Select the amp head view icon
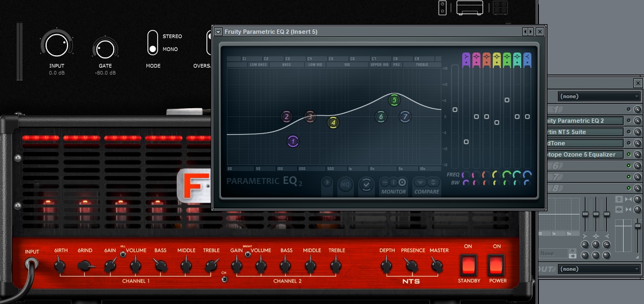The width and height of the screenshot is (644, 304). [469, 8]
